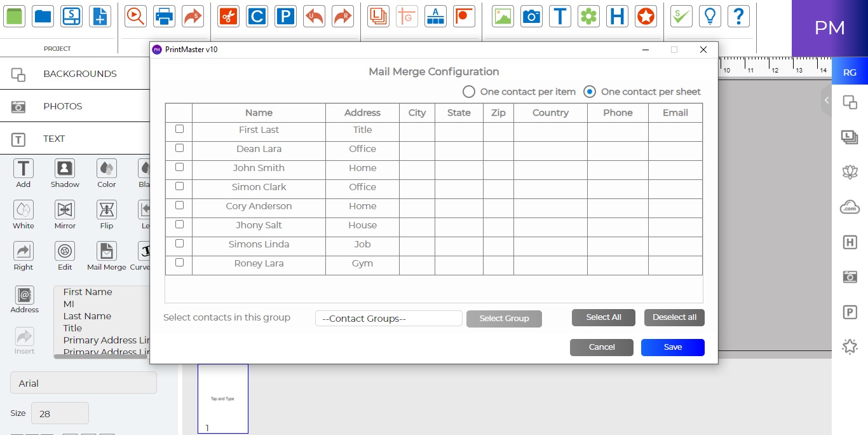
Task: Click the red star badge icon
Action: [x=646, y=17]
